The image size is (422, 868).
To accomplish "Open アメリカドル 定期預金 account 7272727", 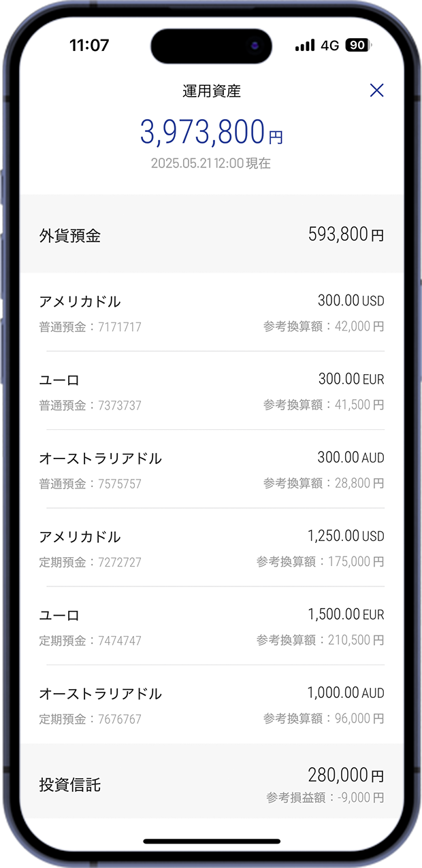I will tap(211, 548).
